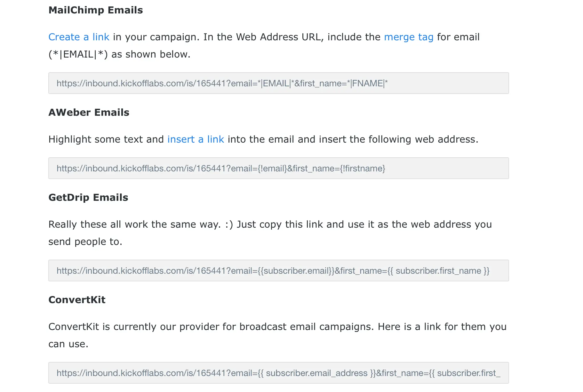The image size is (583, 392).
Task: Click the "as shown below." text
Action: coord(151,54)
